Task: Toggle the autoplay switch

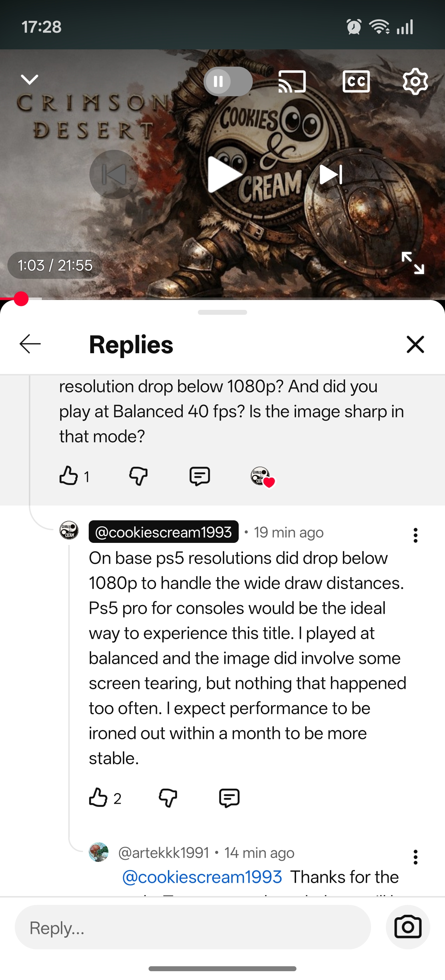Action: pos(228,81)
